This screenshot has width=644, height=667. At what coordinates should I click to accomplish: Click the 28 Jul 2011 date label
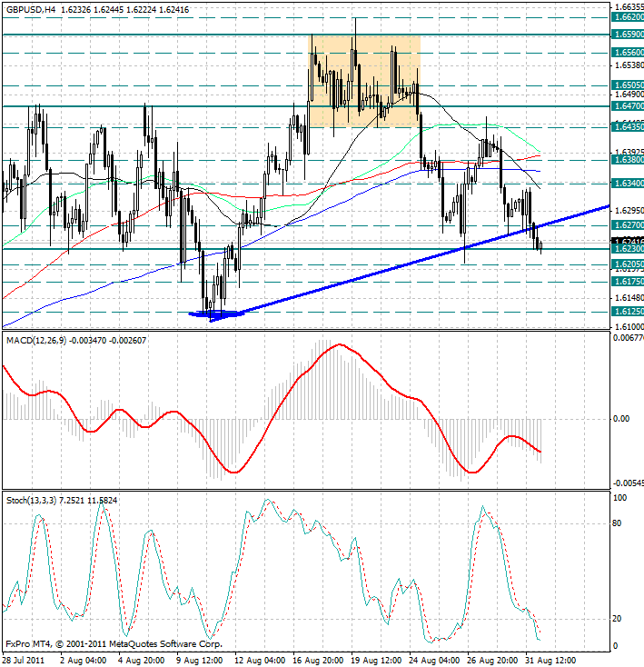coord(24,661)
